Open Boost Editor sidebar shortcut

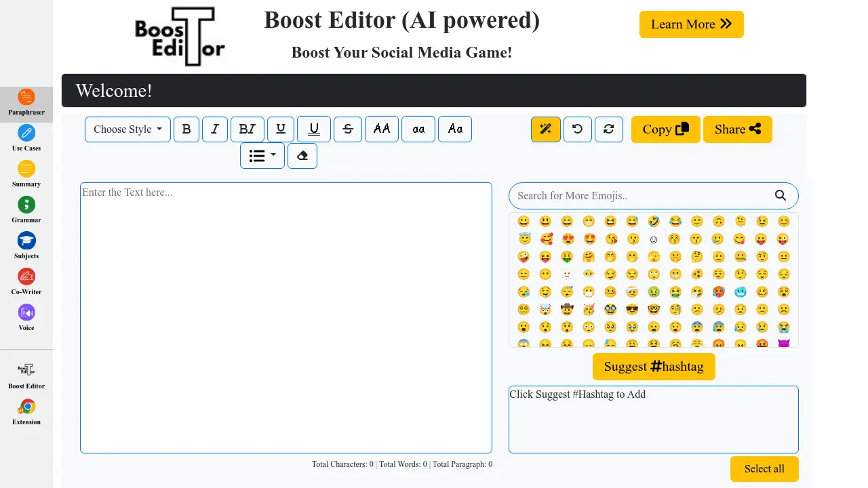(x=26, y=376)
